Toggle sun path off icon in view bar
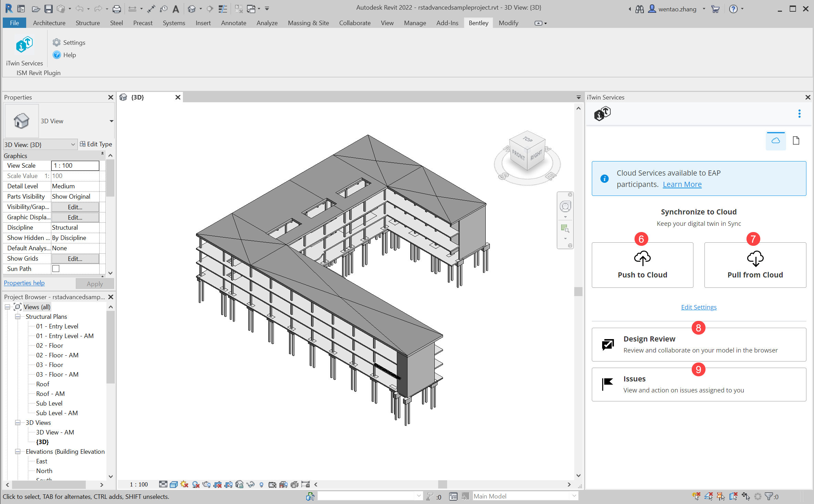The height and width of the screenshot is (504, 814). [x=184, y=484]
